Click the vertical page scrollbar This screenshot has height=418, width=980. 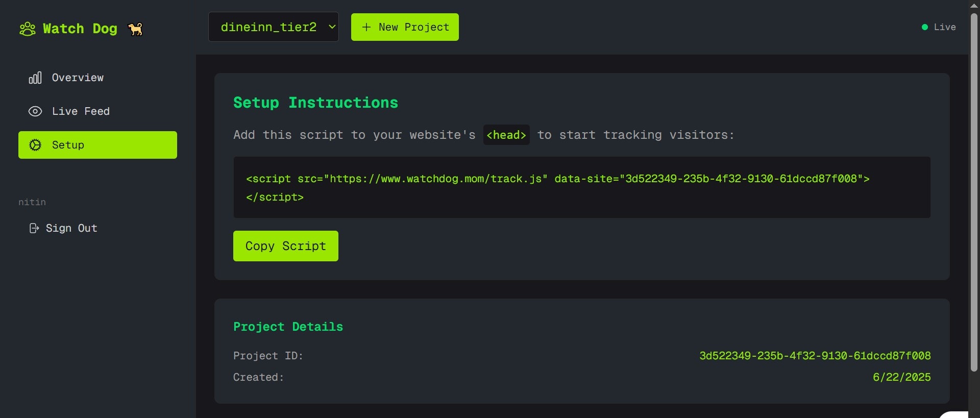coord(974,193)
